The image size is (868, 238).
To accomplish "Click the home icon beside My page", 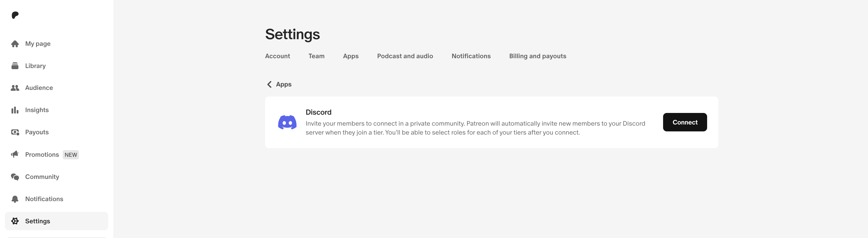I will tap(15, 44).
